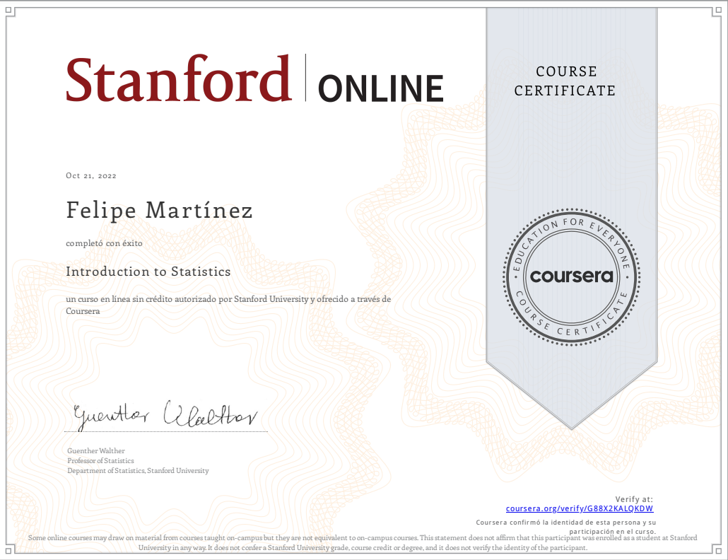Click the ONLINE text beside Stanford logo
Screen dimensions: 728x560
point(381,88)
